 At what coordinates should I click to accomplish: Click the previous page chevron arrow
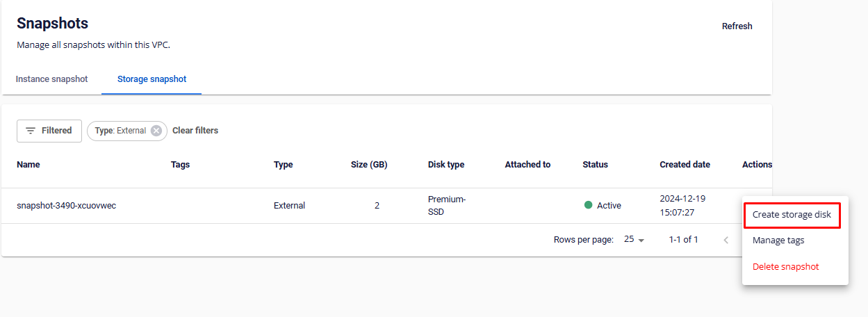click(x=726, y=240)
